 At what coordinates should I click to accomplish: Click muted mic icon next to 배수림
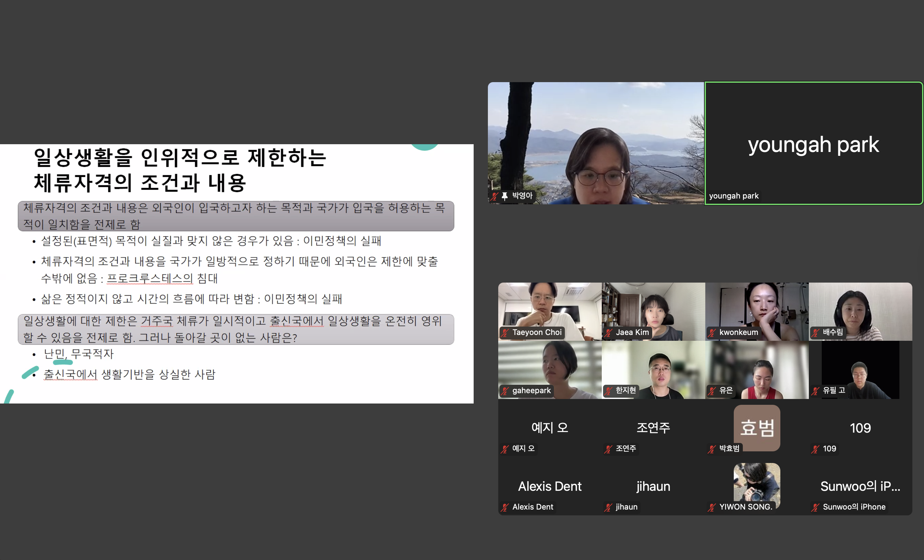(x=815, y=332)
